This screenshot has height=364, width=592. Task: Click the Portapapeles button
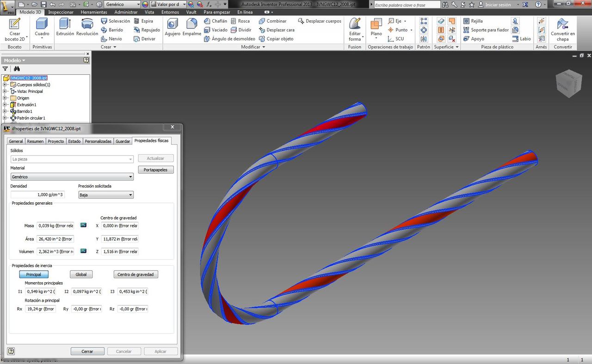156,170
